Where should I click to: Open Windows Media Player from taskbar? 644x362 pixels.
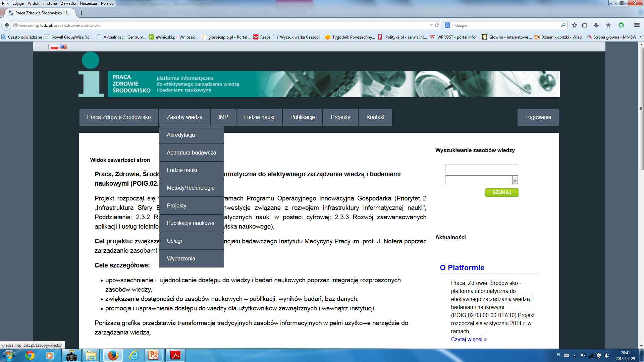click(50, 355)
